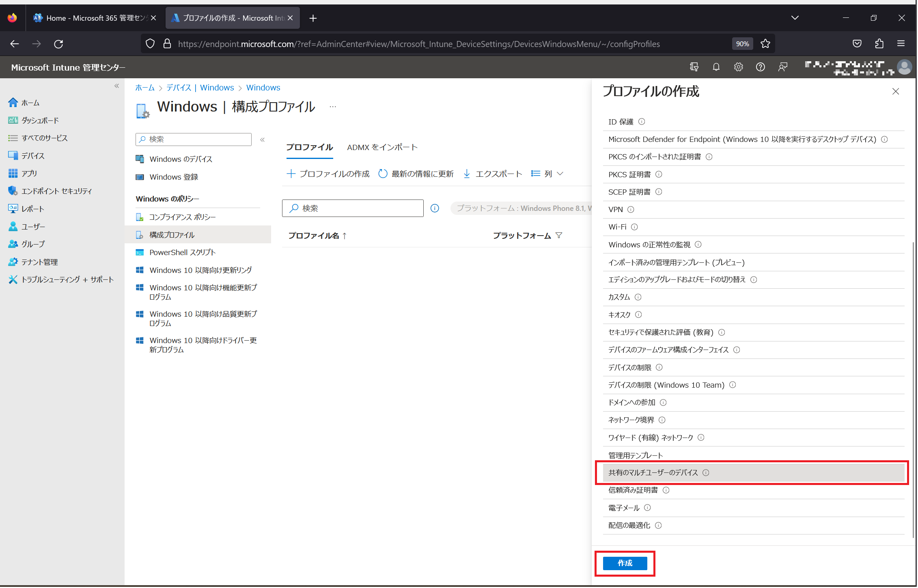The width and height of the screenshot is (918, 588).
Task: Open the 列 columns dropdown
Action: click(547, 174)
